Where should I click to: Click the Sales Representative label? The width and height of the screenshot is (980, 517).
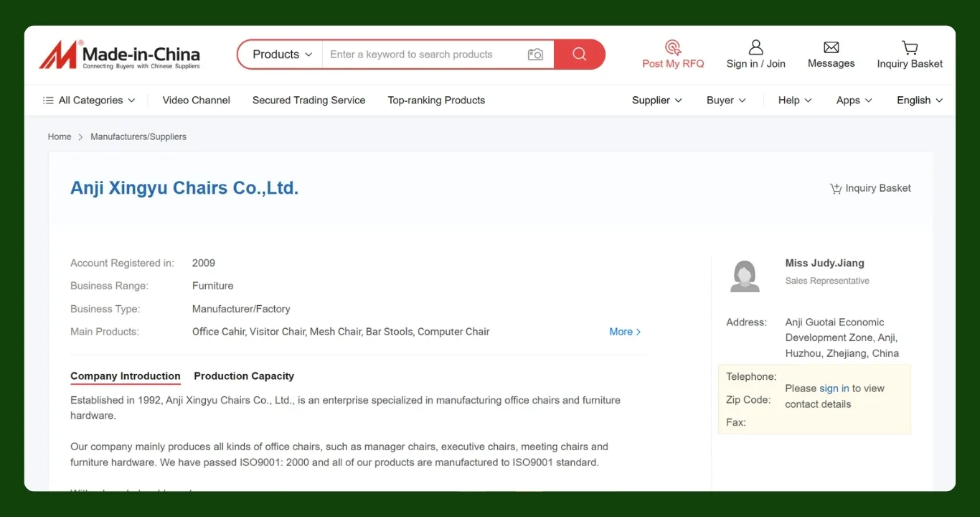click(x=827, y=281)
